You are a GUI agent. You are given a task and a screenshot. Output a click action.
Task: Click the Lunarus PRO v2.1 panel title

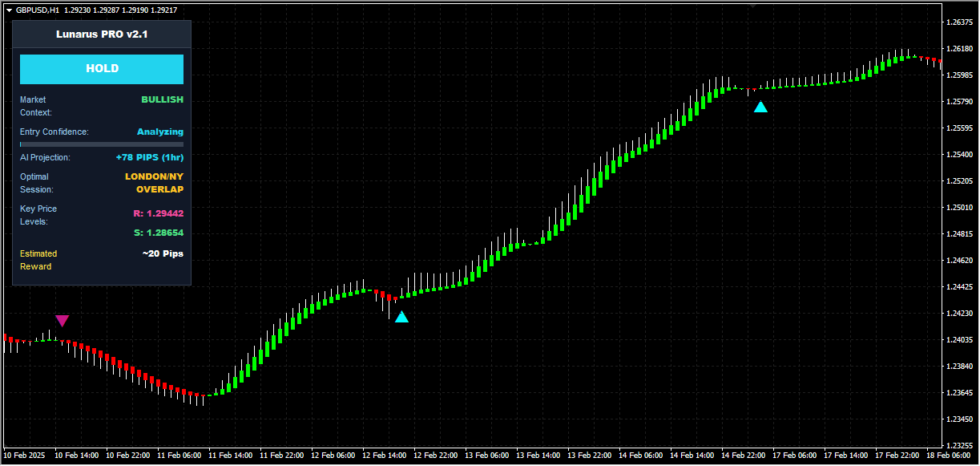click(102, 34)
